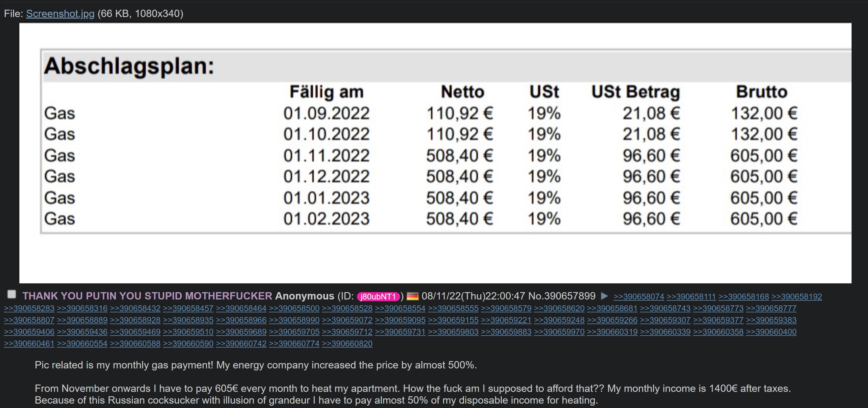This screenshot has height=408, width=868.
Task: Open last reply link >>390660820
Action: coord(347,344)
